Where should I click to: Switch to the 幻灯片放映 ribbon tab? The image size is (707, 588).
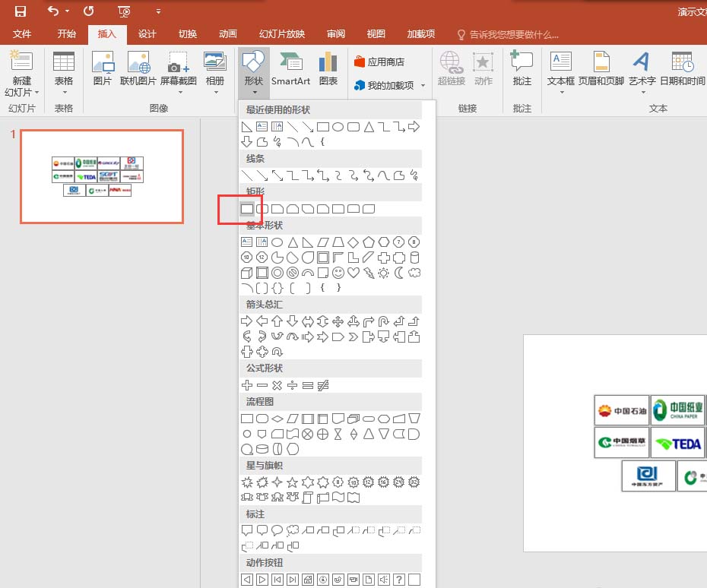pyautogui.click(x=282, y=33)
